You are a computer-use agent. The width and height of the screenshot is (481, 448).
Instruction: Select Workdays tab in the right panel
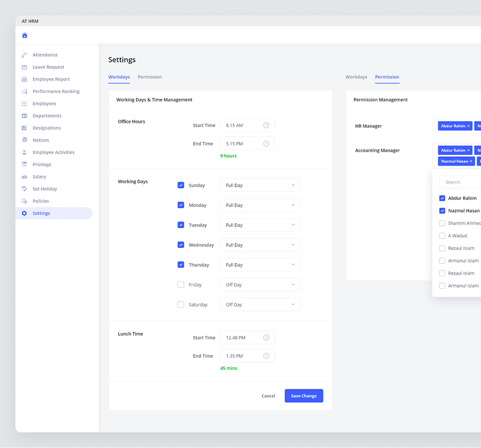click(x=356, y=77)
